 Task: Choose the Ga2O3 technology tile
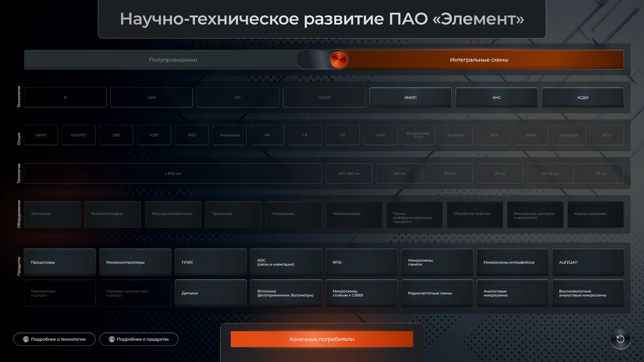pyautogui.click(x=324, y=97)
